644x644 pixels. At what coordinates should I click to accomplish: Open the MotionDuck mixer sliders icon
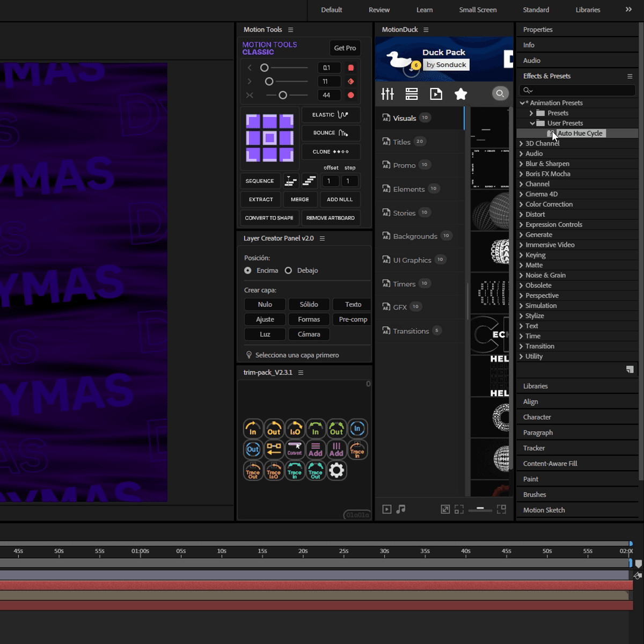point(387,94)
